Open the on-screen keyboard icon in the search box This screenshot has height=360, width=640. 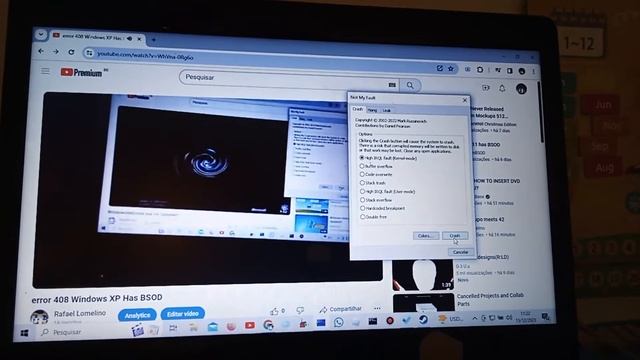(x=392, y=85)
